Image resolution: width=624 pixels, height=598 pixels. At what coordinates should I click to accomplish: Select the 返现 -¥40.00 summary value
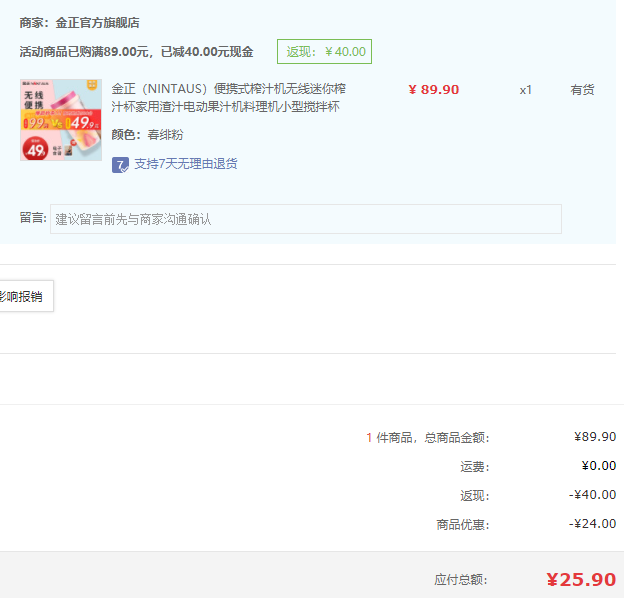pyautogui.click(x=593, y=495)
